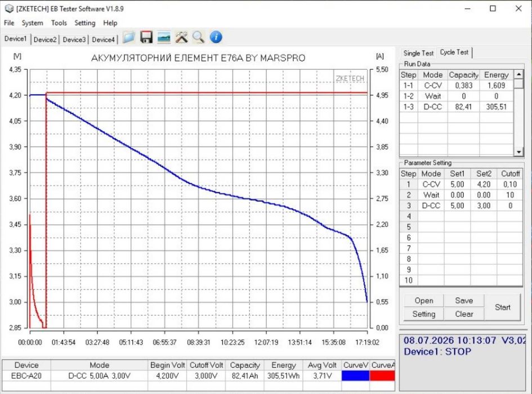Minimize the EB Tester window
Image resolution: width=532 pixels, height=394 pixels.
(467, 8)
